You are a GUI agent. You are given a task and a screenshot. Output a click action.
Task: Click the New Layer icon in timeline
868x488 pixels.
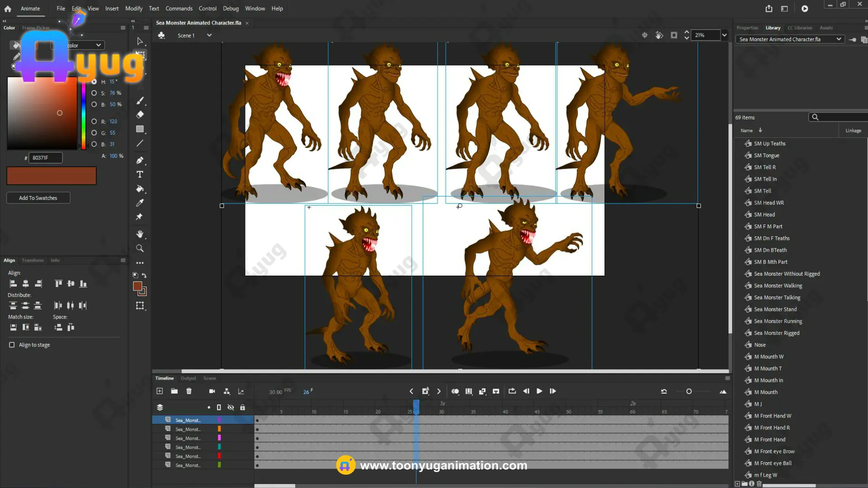160,391
